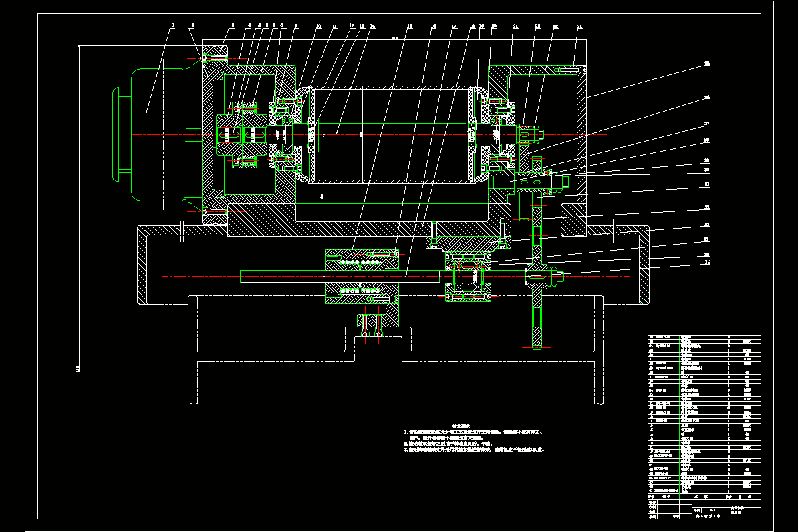Click part callout number 11
Image resolution: width=798 pixels, height=532 pixels.
(334, 26)
